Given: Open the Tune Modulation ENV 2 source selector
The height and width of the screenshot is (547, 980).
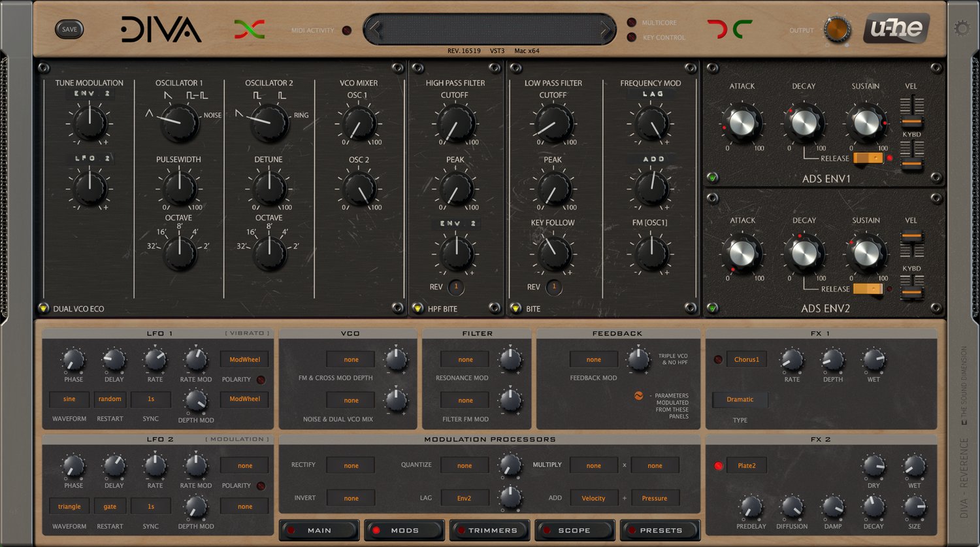Looking at the screenshot, I should (x=90, y=94).
